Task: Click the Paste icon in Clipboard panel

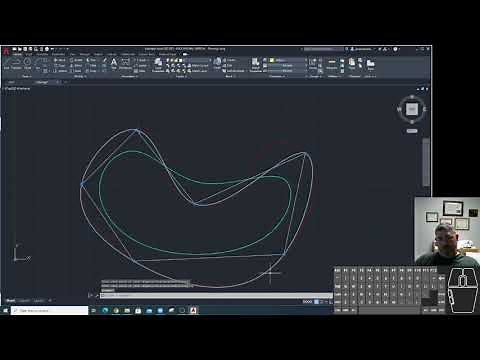Action: pyautogui.click(x=352, y=63)
